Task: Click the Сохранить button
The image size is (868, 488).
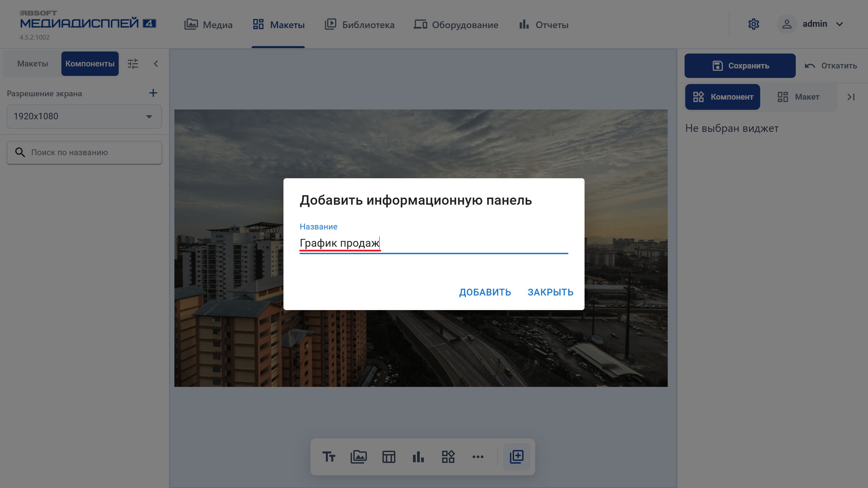Action: pyautogui.click(x=740, y=66)
